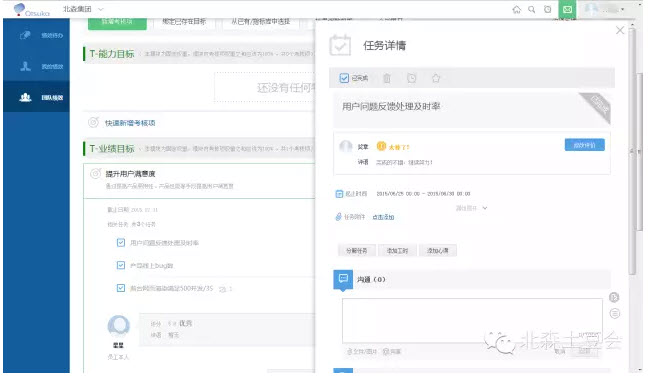Click the house-shaped icon in task toolbar
Screen dimensions: 648x378
tap(436, 78)
